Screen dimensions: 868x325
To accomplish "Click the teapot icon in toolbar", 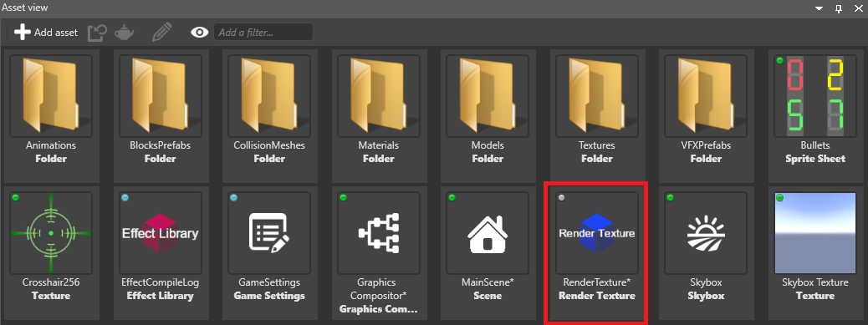I will 124,33.
